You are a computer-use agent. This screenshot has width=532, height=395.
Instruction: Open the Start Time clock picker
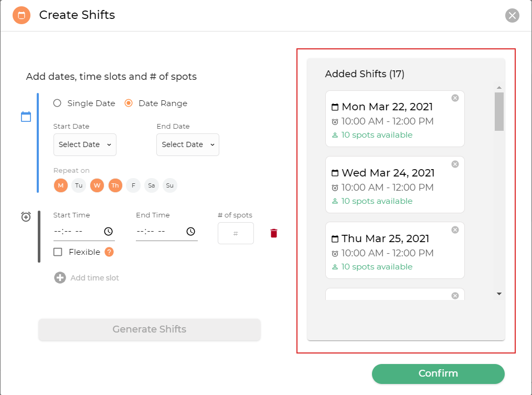[x=108, y=232]
